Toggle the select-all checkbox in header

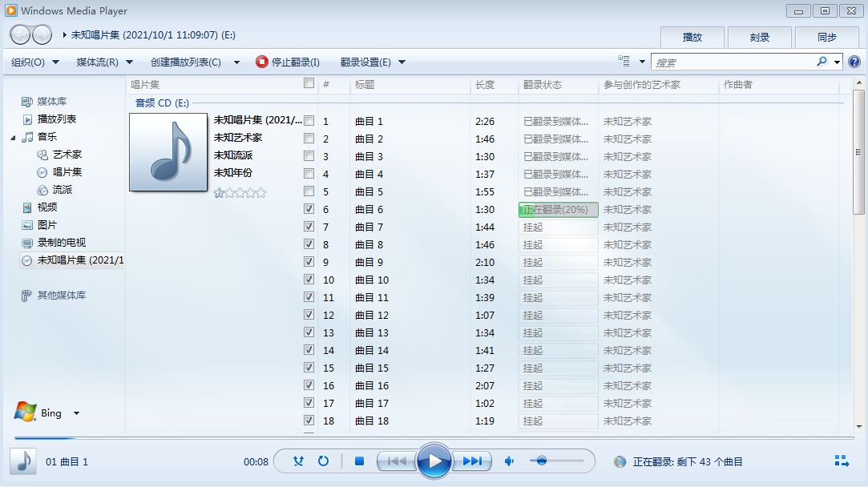point(309,83)
